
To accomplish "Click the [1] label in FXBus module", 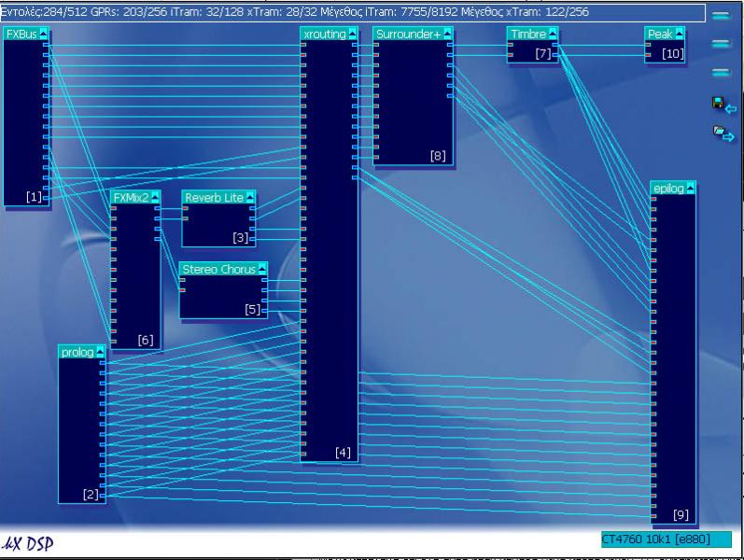I will tap(34, 197).
